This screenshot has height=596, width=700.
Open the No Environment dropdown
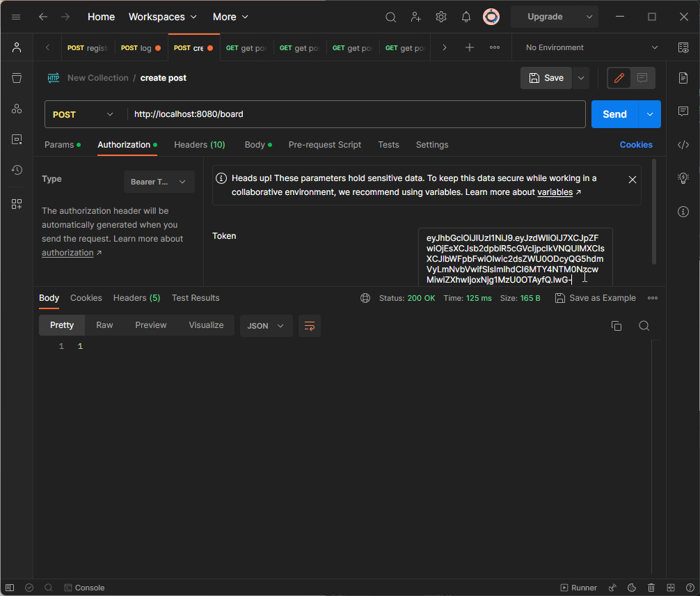click(x=591, y=47)
